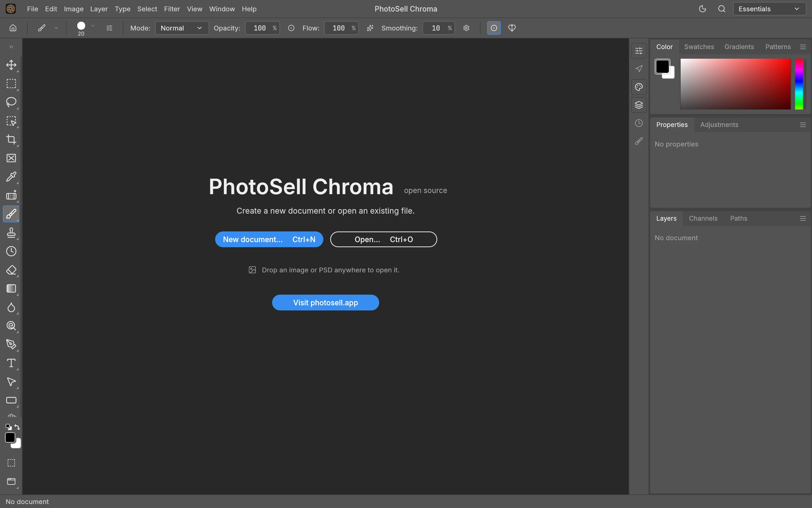The height and width of the screenshot is (508, 812).
Task: Select the Path Selection arrow tool
Action: point(11,382)
